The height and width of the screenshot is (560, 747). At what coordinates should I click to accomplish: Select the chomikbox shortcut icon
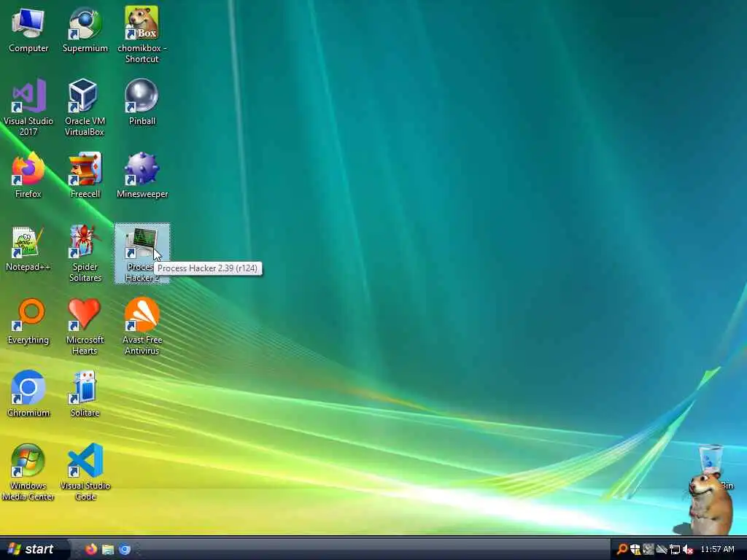tap(142, 35)
